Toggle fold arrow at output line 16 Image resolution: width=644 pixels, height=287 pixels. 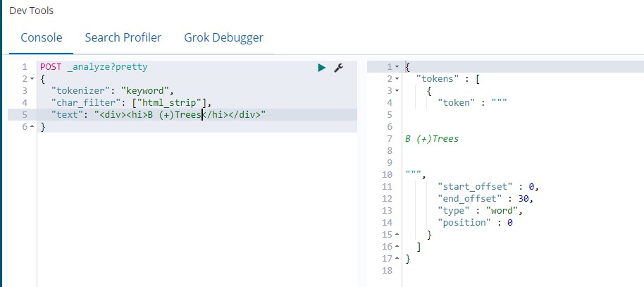[397, 247]
